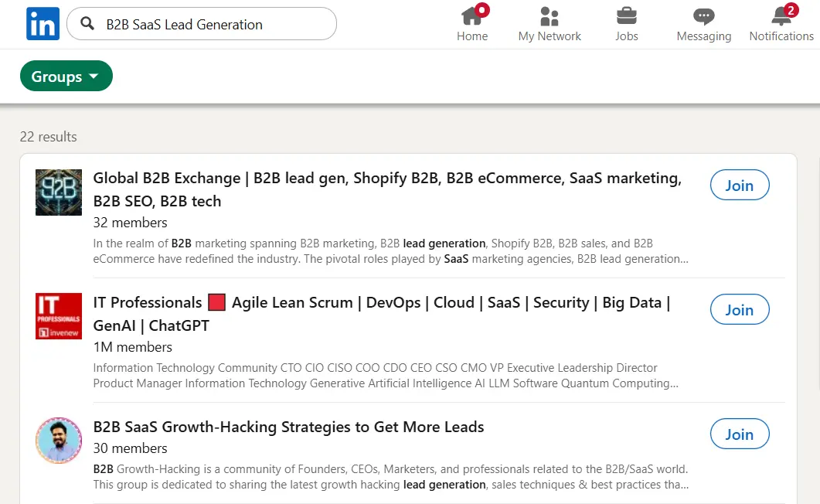This screenshot has width=820, height=504.
Task: Click the Growth-Hacking group profile photo
Action: [59, 440]
